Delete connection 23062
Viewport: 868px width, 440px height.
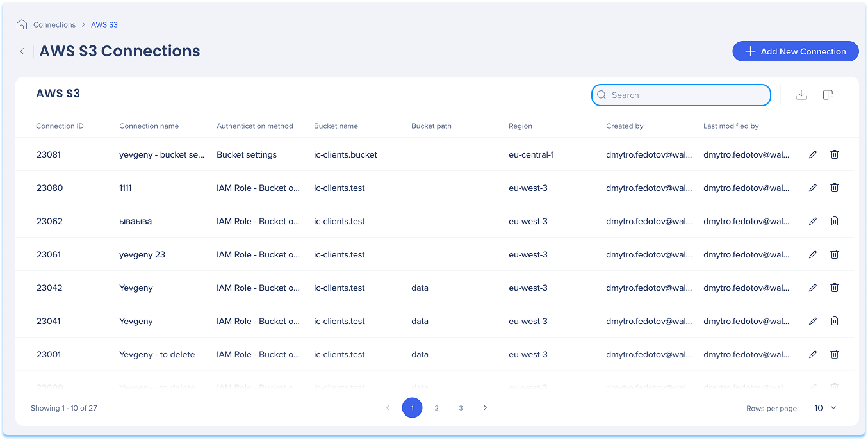[835, 221]
